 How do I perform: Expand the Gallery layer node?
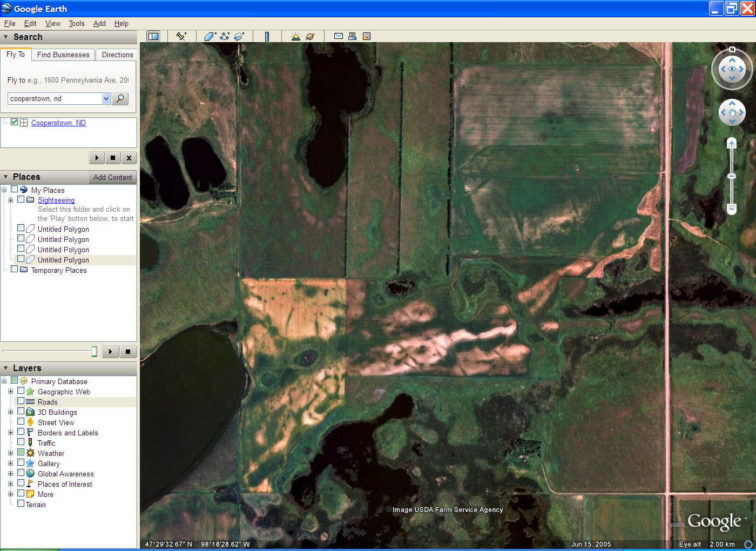[10, 463]
